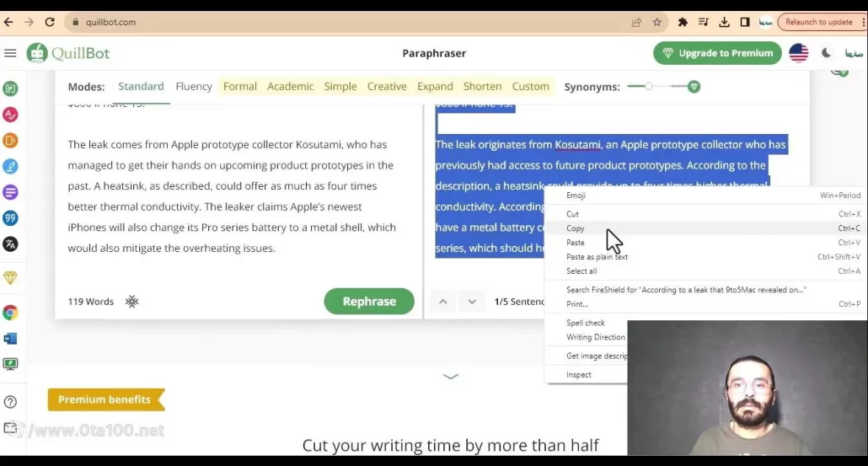
Task: Expand section with the blue down chevron
Action: pyautogui.click(x=451, y=377)
